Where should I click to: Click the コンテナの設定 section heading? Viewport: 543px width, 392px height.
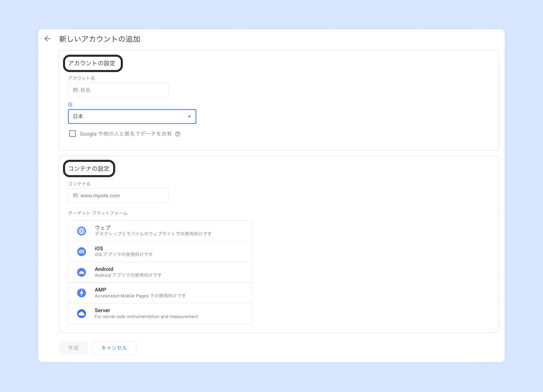pos(89,168)
